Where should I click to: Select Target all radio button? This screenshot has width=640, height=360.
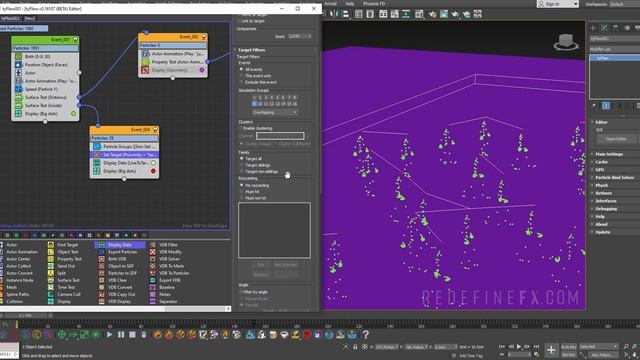point(242,158)
